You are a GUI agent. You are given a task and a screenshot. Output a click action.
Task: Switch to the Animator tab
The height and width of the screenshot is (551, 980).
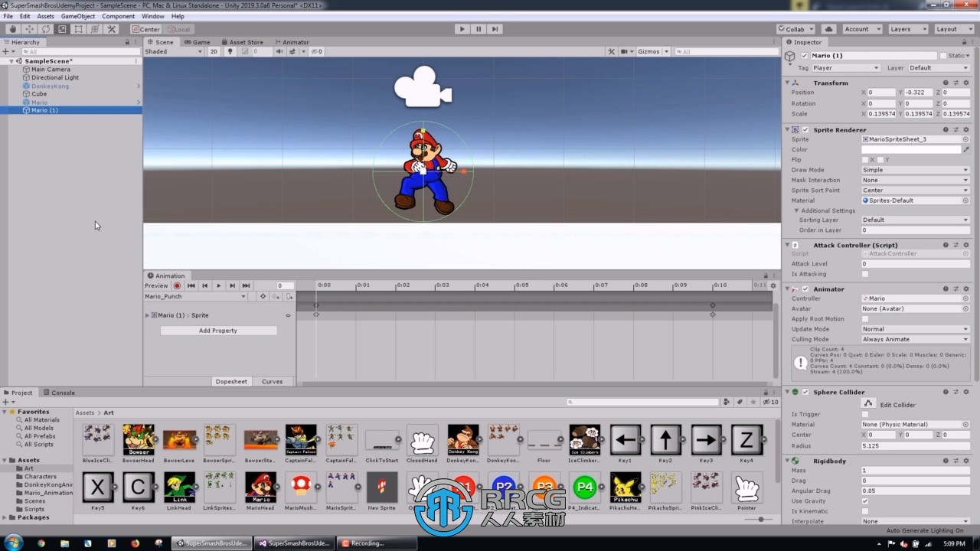click(x=292, y=42)
